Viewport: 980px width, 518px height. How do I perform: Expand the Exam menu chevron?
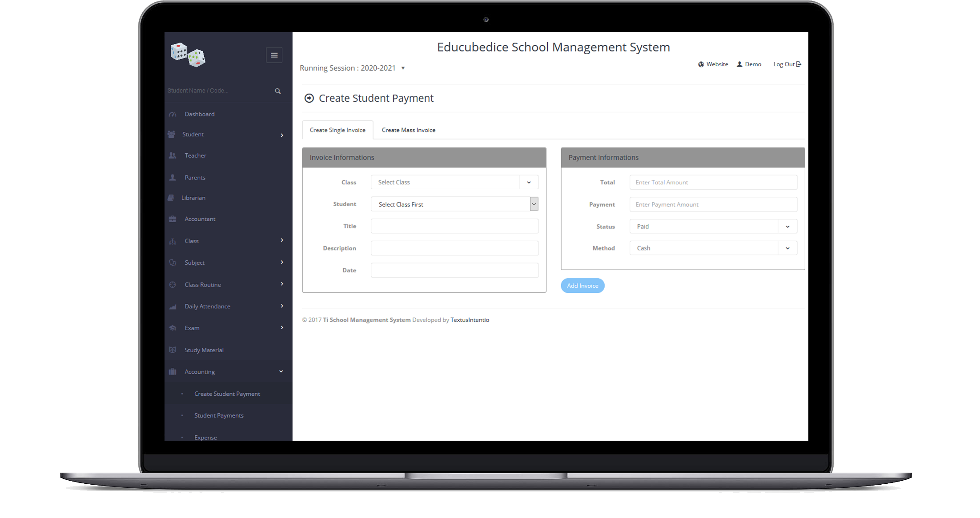[x=282, y=327]
